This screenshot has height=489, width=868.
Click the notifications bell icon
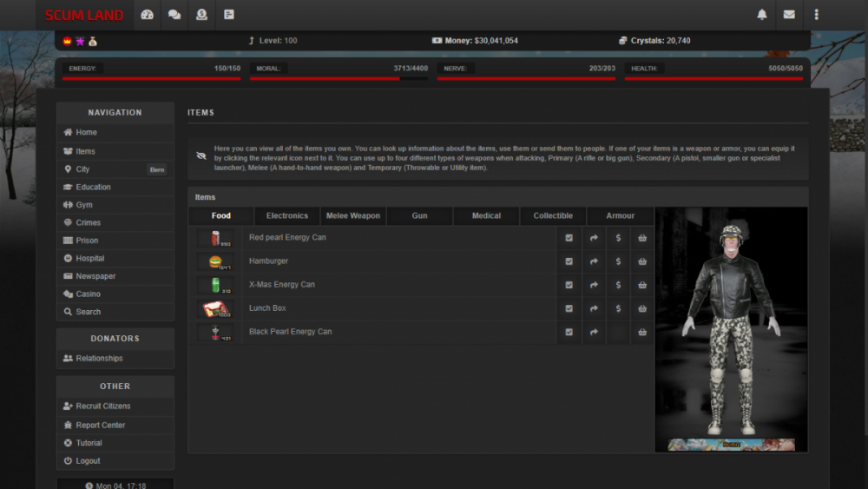[x=762, y=15]
